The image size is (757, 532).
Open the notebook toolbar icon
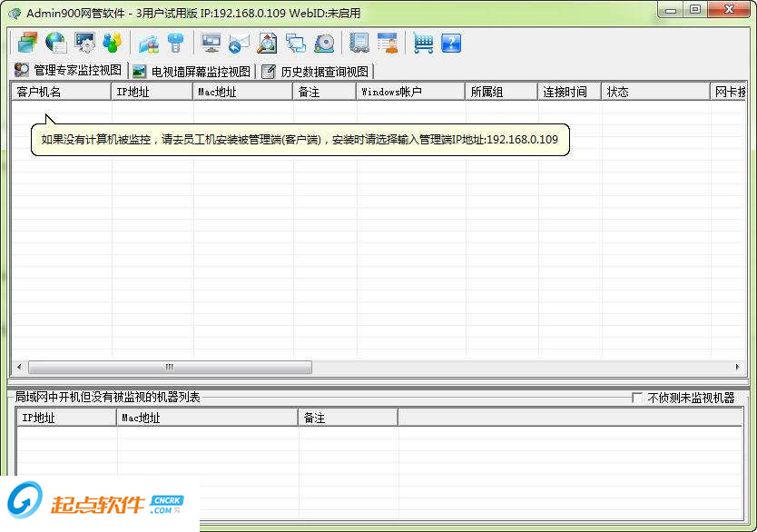point(359,43)
